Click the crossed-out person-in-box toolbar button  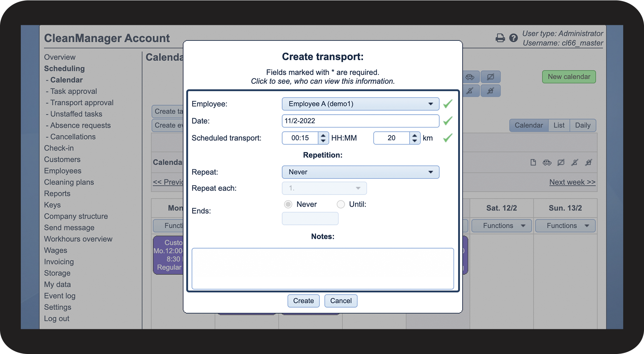(x=491, y=91)
